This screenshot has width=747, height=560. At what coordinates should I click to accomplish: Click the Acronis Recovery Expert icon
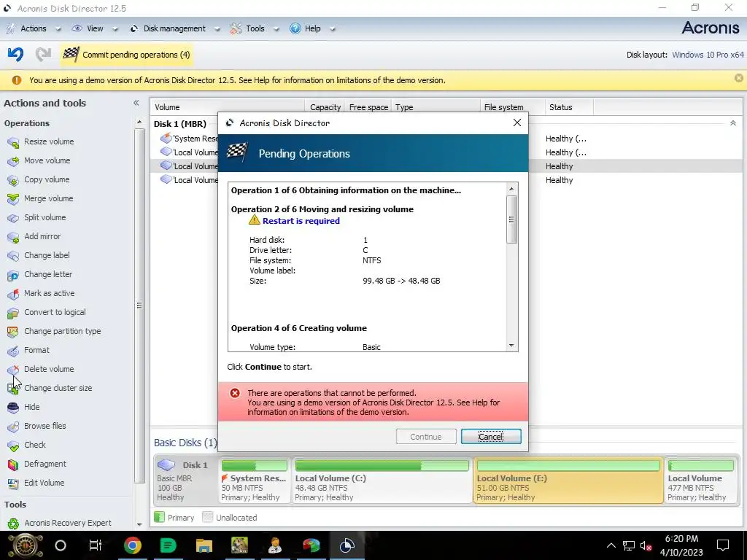(13, 524)
